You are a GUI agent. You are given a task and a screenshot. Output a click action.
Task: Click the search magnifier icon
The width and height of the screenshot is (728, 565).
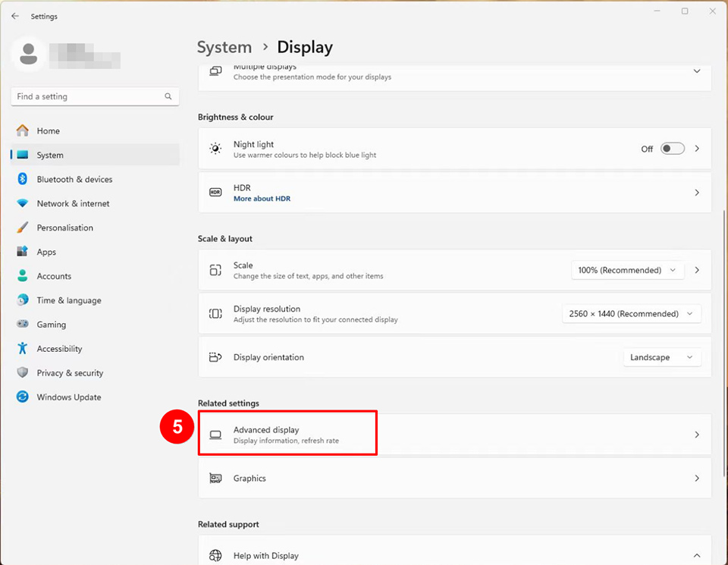[x=168, y=96]
